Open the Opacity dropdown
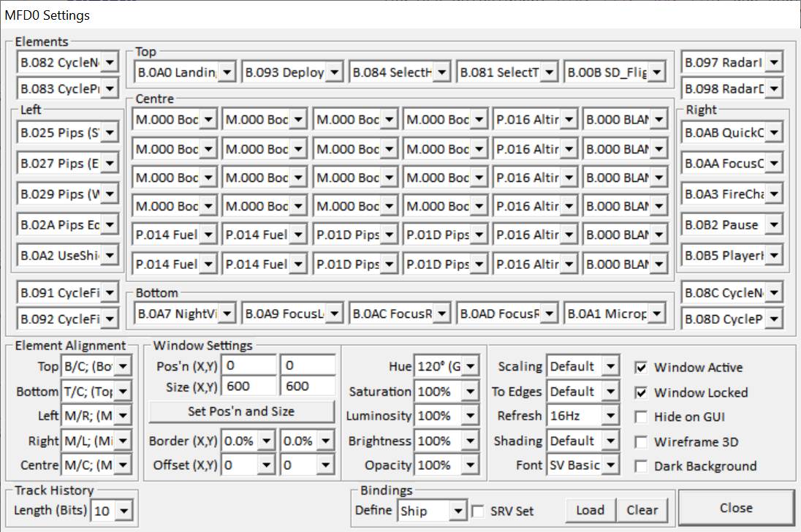801x532 pixels. pos(447,465)
